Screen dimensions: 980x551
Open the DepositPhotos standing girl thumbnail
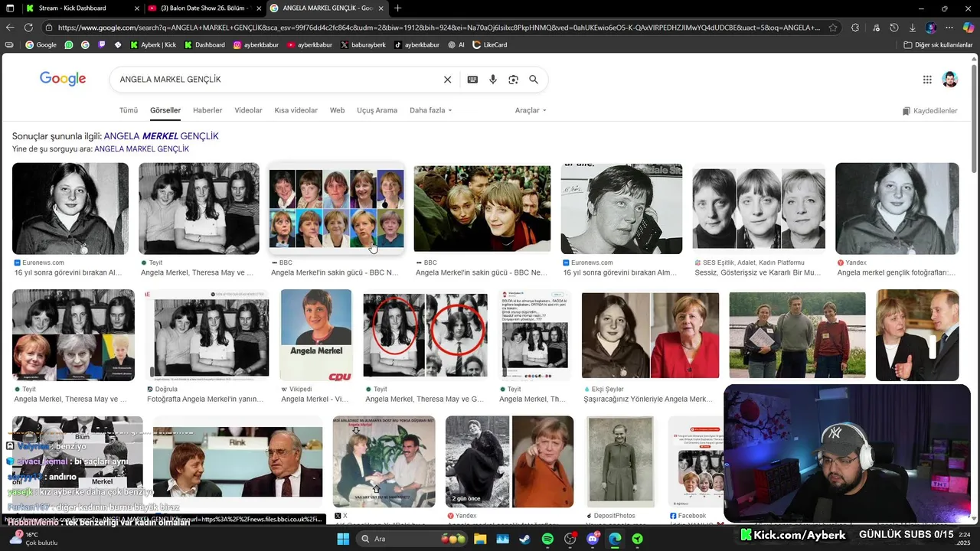pyautogui.click(x=621, y=461)
